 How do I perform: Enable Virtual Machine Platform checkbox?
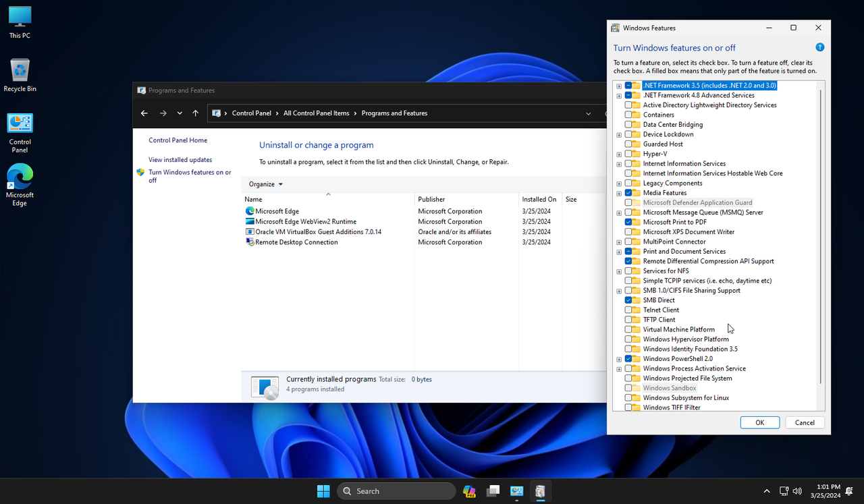[x=628, y=329]
